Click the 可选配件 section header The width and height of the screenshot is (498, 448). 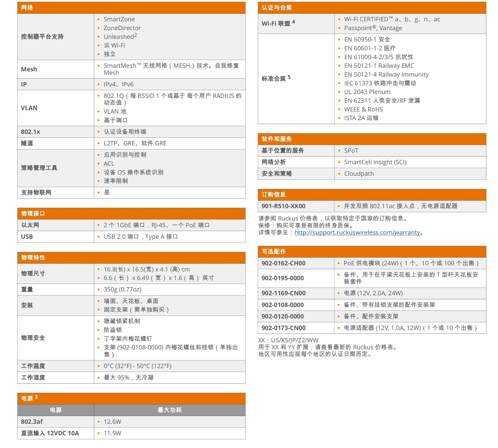coord(372,252)
